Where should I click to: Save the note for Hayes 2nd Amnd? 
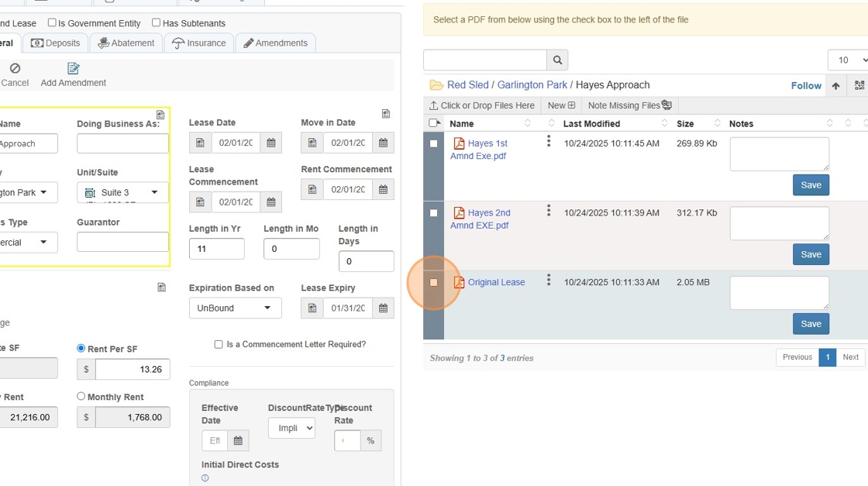[x=811, y=254]
